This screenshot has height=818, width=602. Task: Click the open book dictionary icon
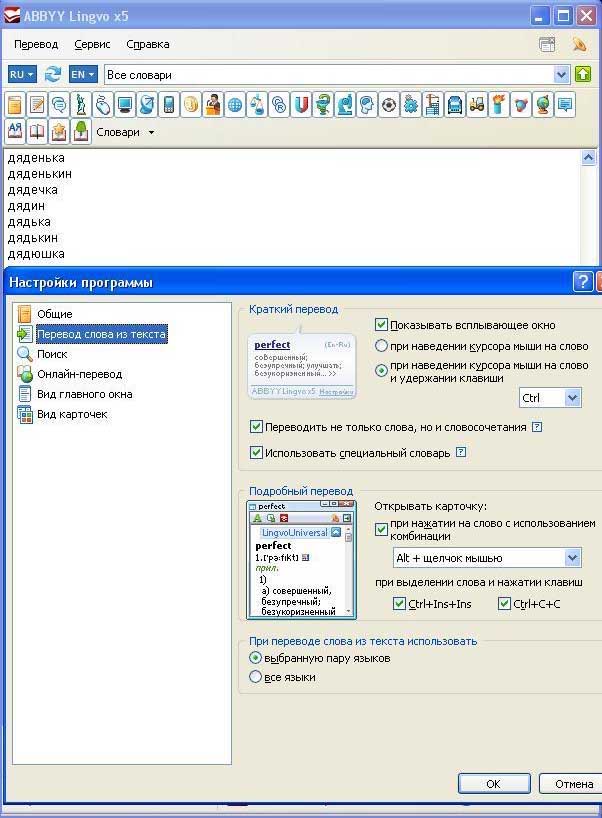37,131
